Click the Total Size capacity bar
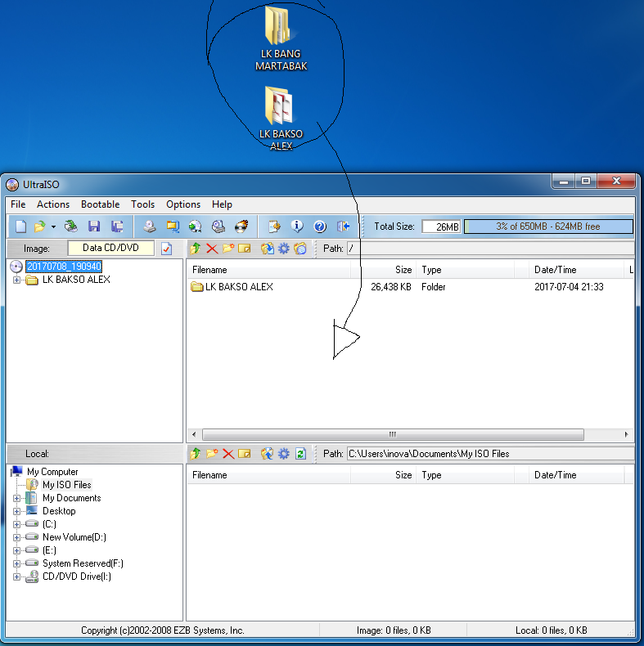The width and height of the screenshot is (644, 646). [548, 227]
